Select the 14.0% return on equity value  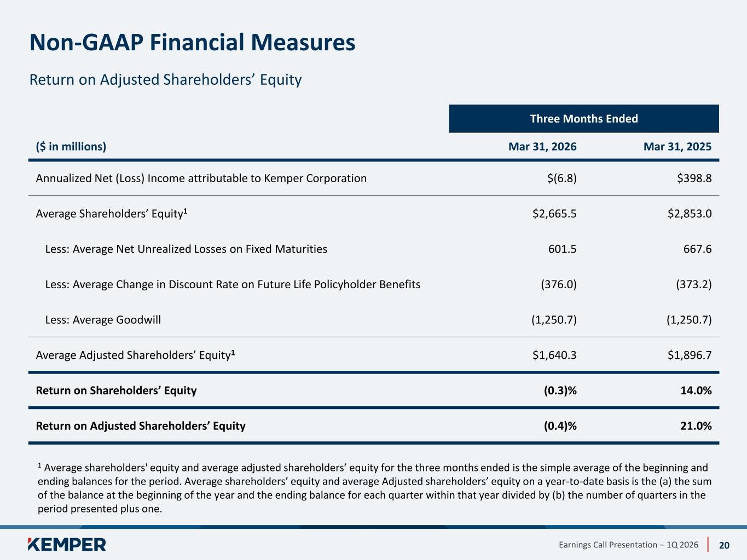tap(696, 390)
